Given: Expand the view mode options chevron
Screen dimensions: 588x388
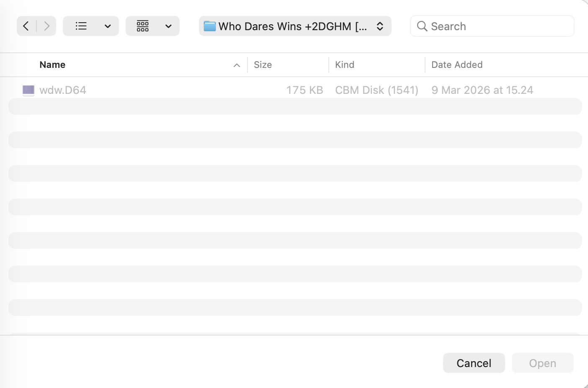Looking at the screenshot, I should point(108,26).
